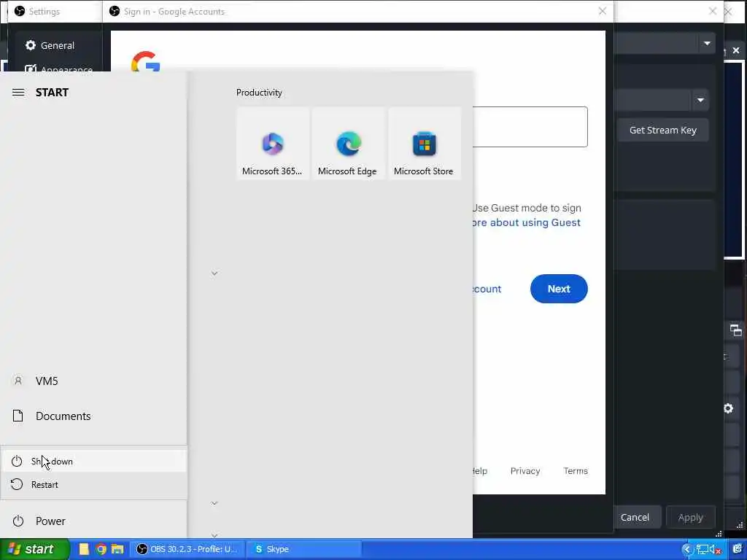Click the network tray icon
Screen dimensions: 747x560
coord(703,550)
